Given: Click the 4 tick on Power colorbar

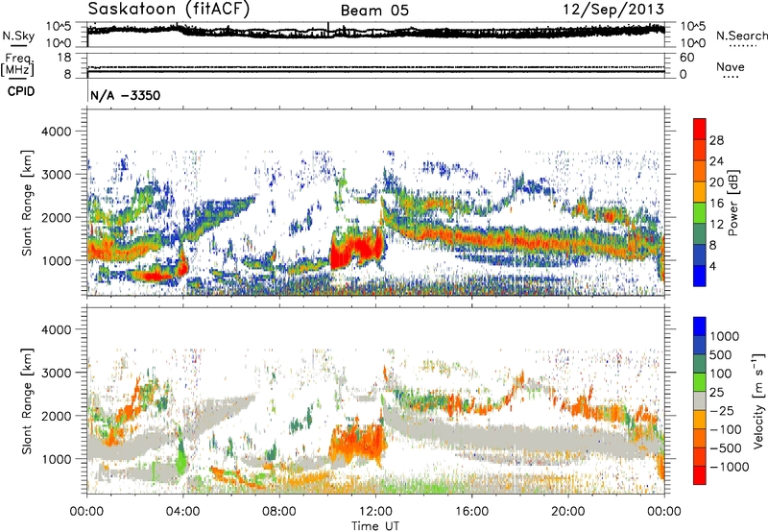Looking at the screenshot, I should [712, 266].
